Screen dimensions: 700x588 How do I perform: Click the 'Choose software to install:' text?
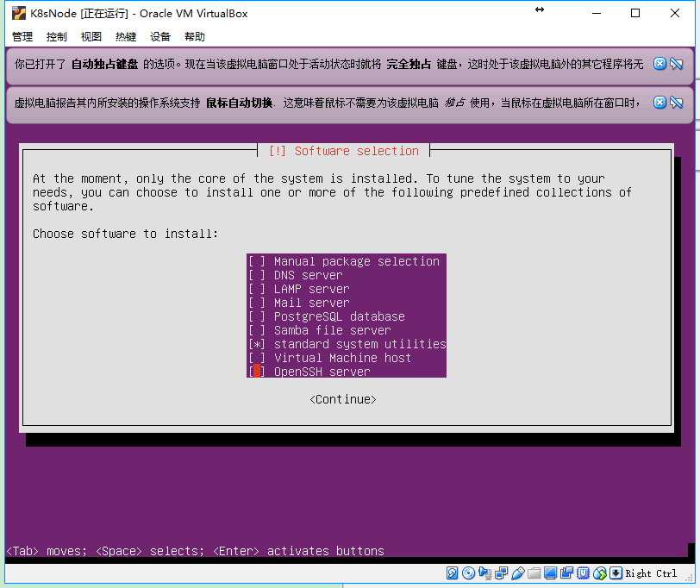tap(126, 234)
